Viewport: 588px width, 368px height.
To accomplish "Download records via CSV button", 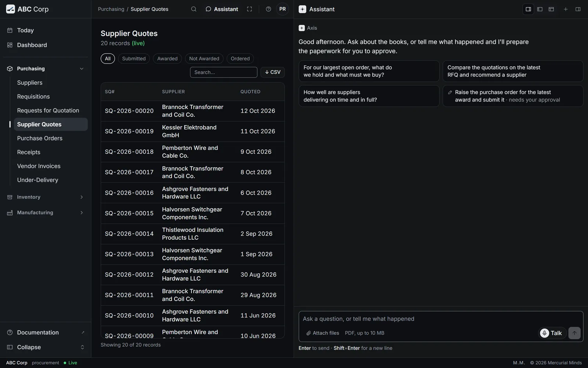I will (273, 72).
